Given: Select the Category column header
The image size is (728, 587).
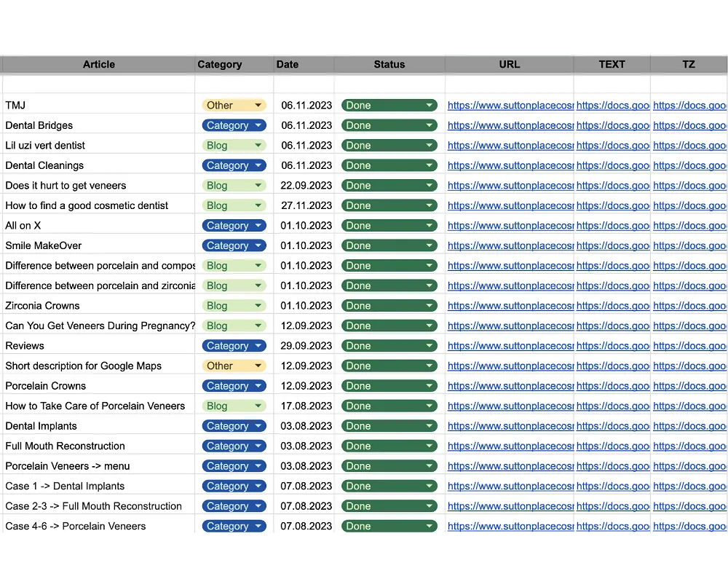Looking at the screenshot, I should coord(220,64).
